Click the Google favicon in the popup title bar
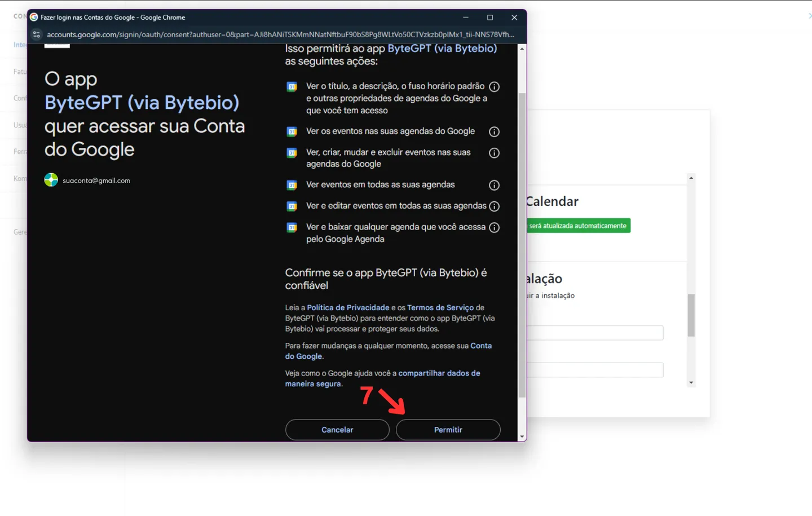The height and width of the screenshot is (516, 812). coord(34,17)
